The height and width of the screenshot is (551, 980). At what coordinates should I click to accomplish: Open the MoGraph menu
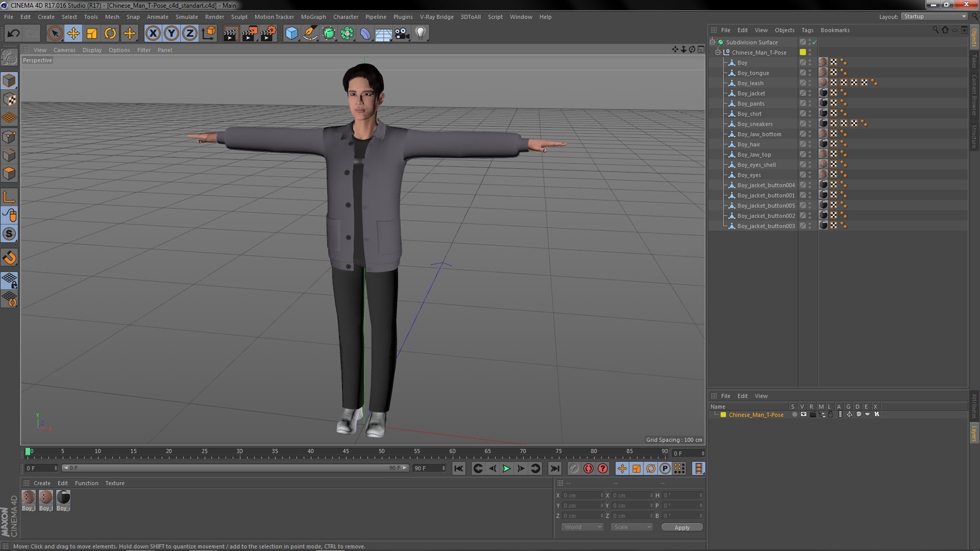(x=313, y=17)
